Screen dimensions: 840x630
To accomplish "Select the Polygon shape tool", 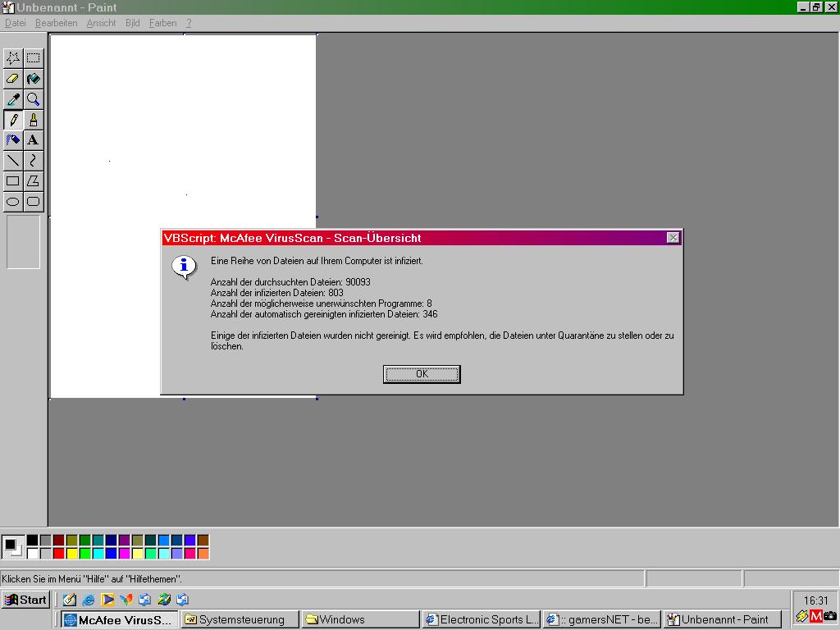I will (33, 181).
